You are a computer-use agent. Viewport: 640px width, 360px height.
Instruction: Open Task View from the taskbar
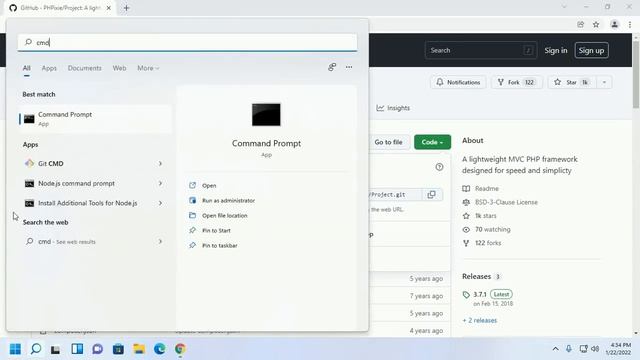tap(56, 349)
